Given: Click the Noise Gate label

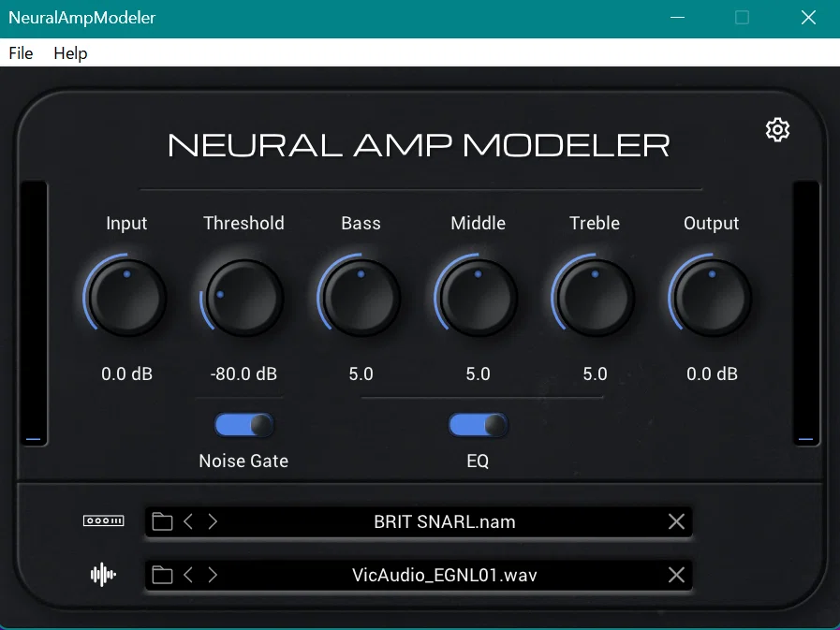Looking at the screenshot, I should (243, 461).
